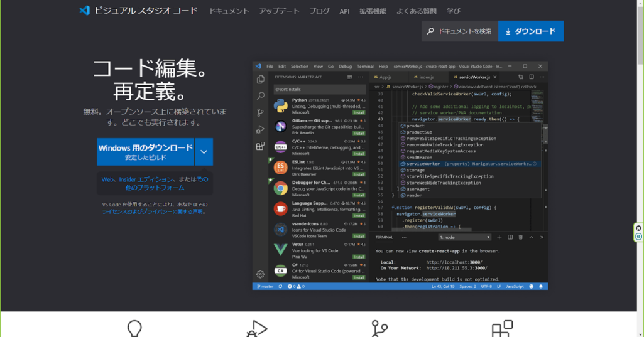Click the new terminal plus icon in screenshot
The image size is (644, 337).
499,237
